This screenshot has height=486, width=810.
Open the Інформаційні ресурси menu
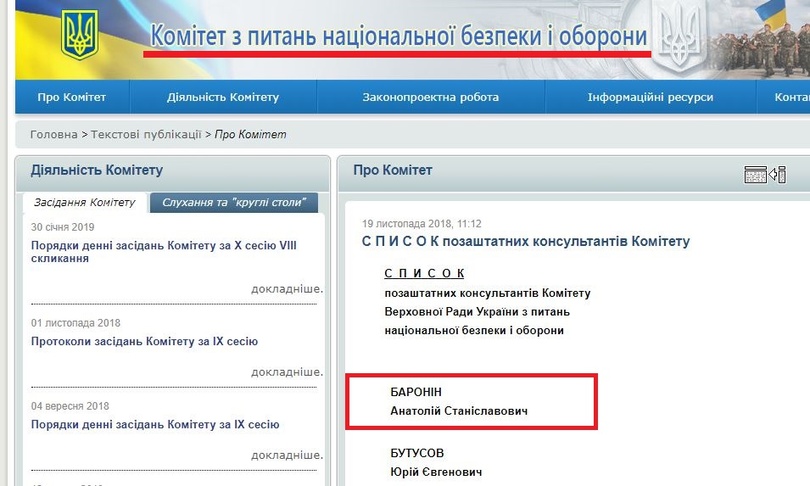tap(650, 97)
